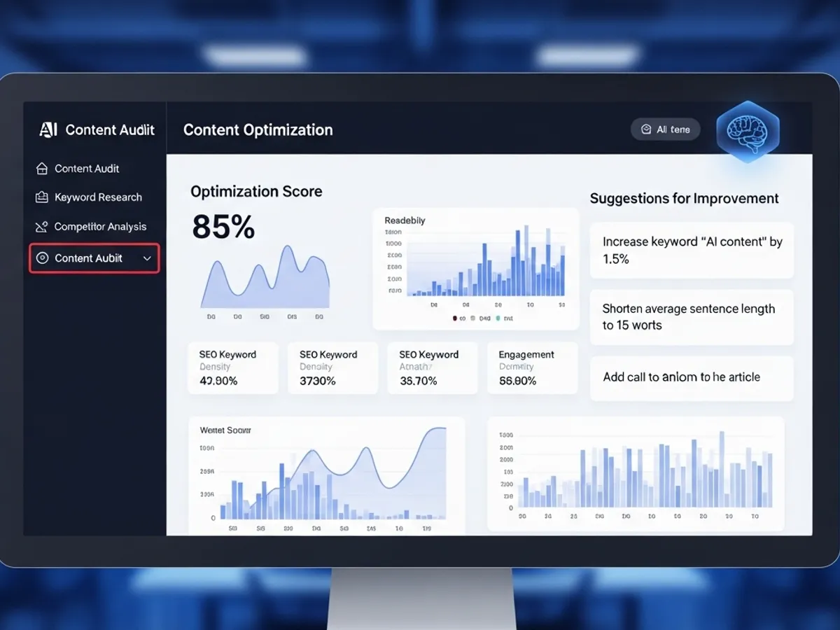The width and height of the screenshot is (840, 630).
Task: Click the Competitor Analysis sidebar icon
Action: coord(42,227)
